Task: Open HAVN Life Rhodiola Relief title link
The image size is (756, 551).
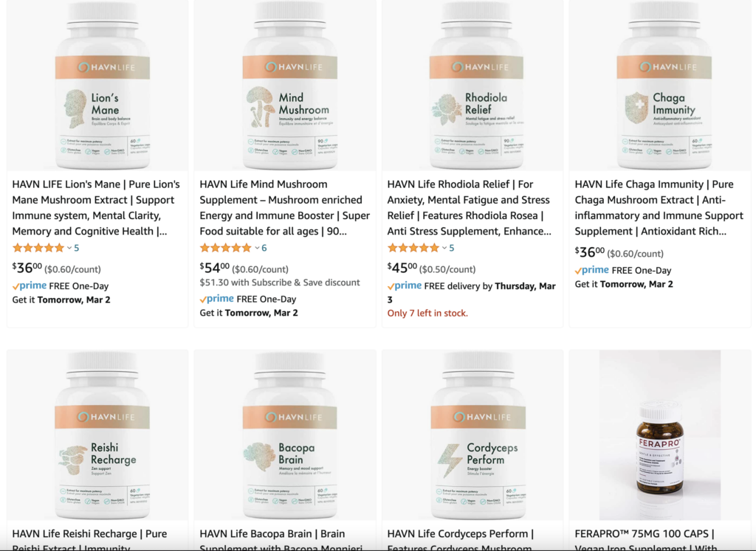Action: point(469,207)
